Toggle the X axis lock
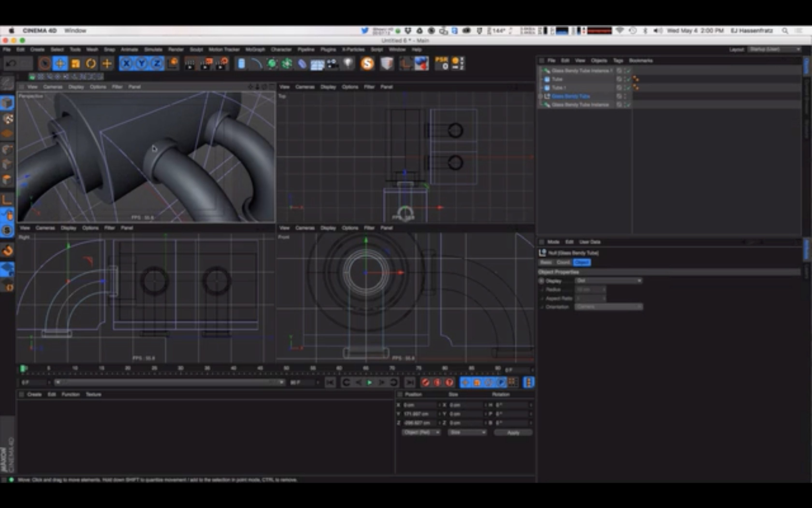The height and width of the screenshot is (508, 812). coord(126,63)
